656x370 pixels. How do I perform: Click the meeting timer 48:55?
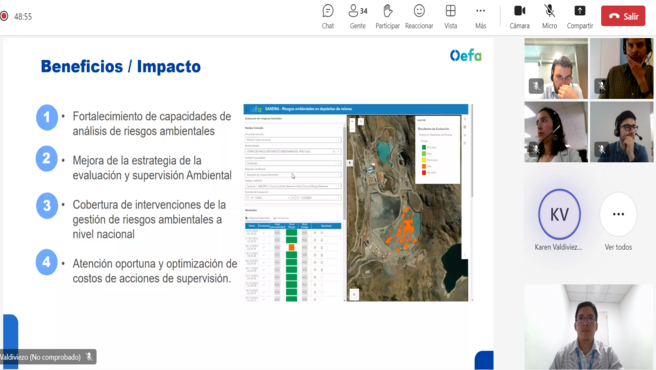[23, 17]
